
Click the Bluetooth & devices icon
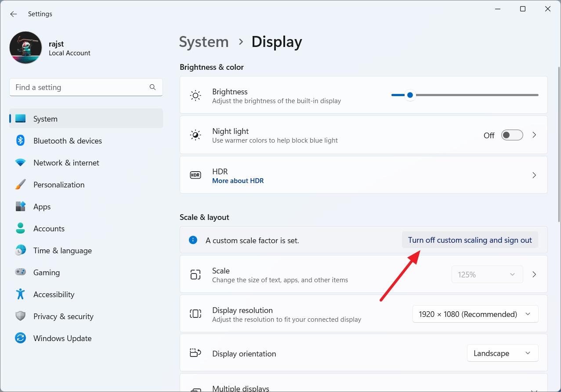coord(20,140)
